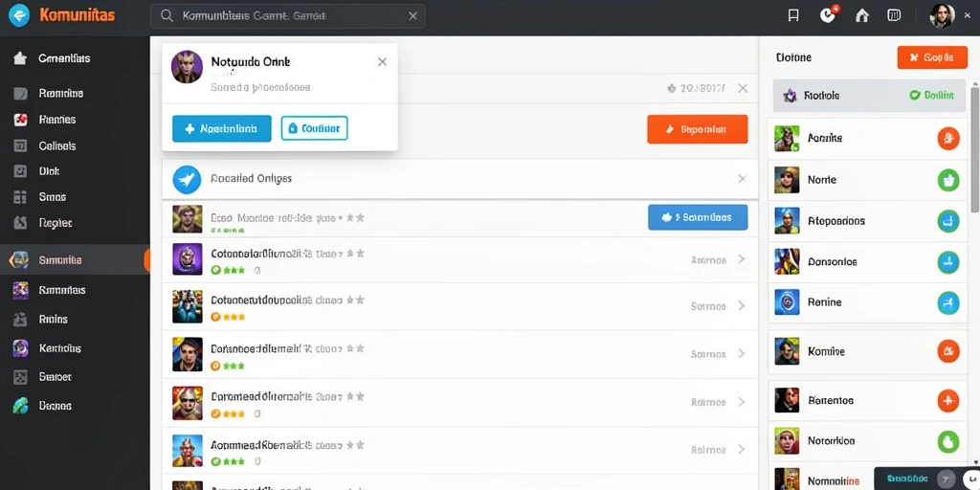This screenshot has height=490, width=980.
Task: Toggle blue action button beside Ronine
Action: coord(948,302)
